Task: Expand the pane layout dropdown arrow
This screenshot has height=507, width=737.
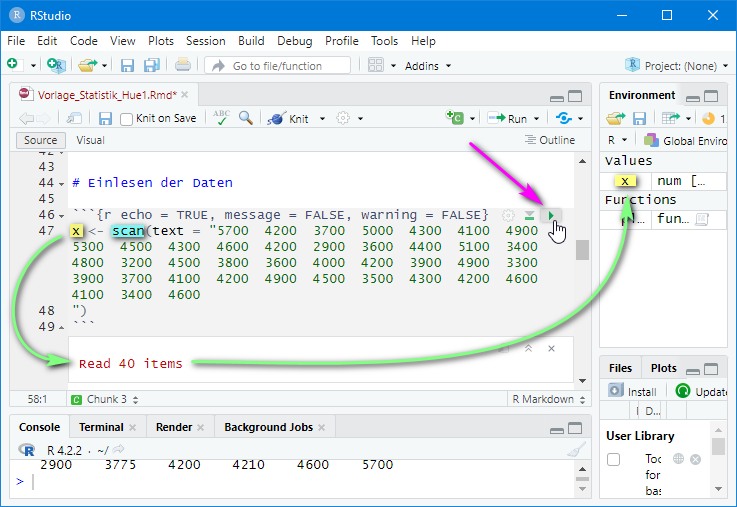Action: pyautogui.click(x=393, y=66)
